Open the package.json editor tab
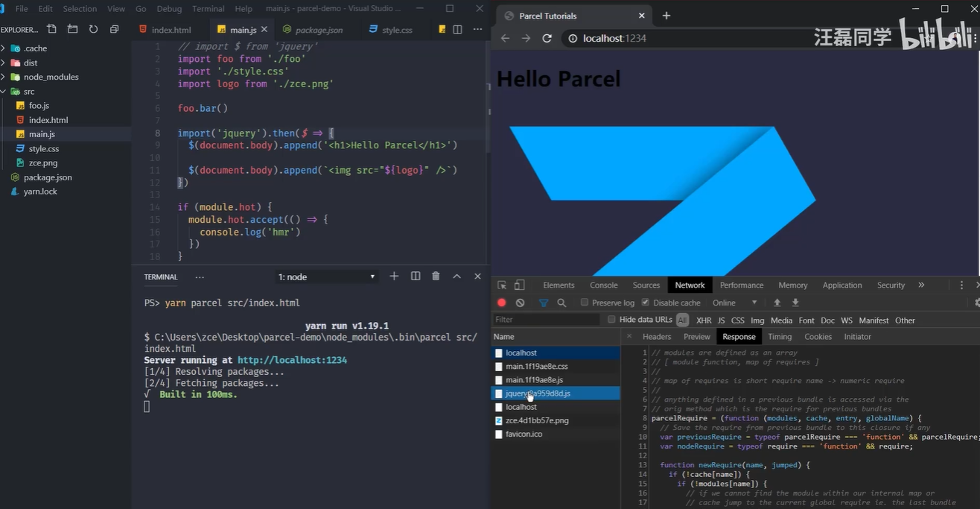 tap(319, 30)
